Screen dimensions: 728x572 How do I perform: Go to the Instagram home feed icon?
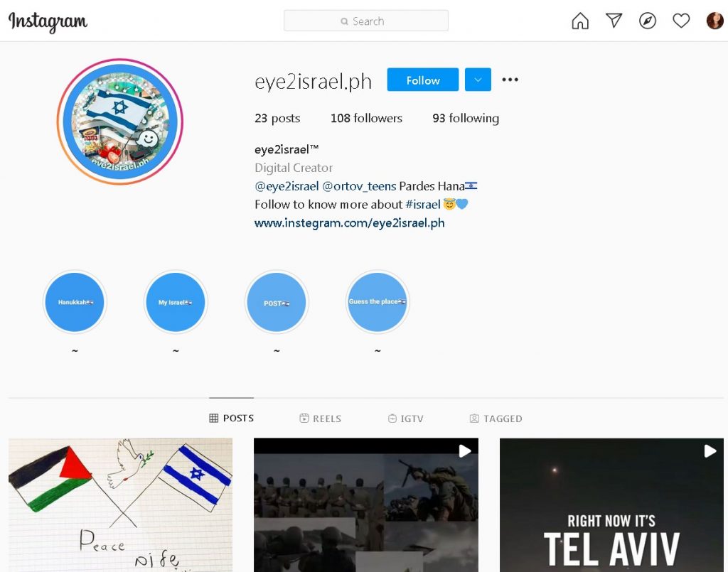[x=580, y=21]
